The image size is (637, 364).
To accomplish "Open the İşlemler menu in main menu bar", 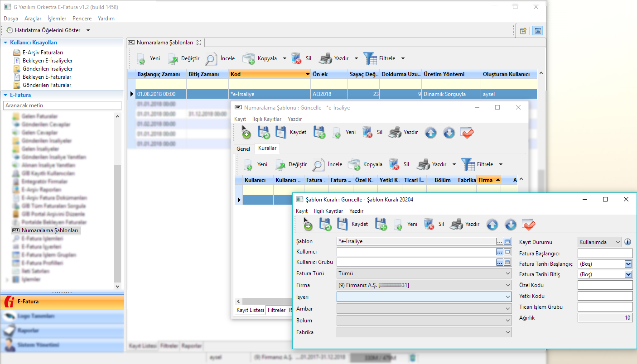I will (x=57, y=19).
